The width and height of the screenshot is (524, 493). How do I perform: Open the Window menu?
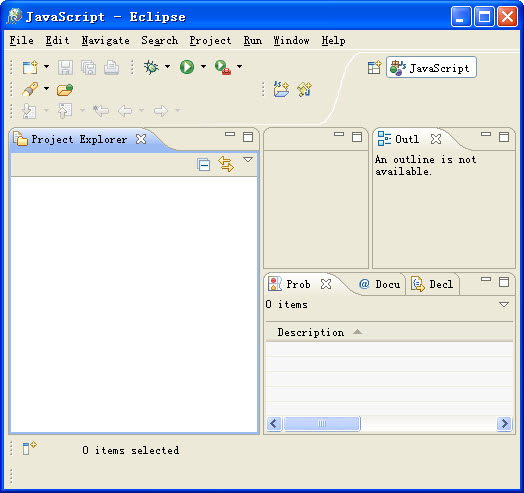[291, 41]
